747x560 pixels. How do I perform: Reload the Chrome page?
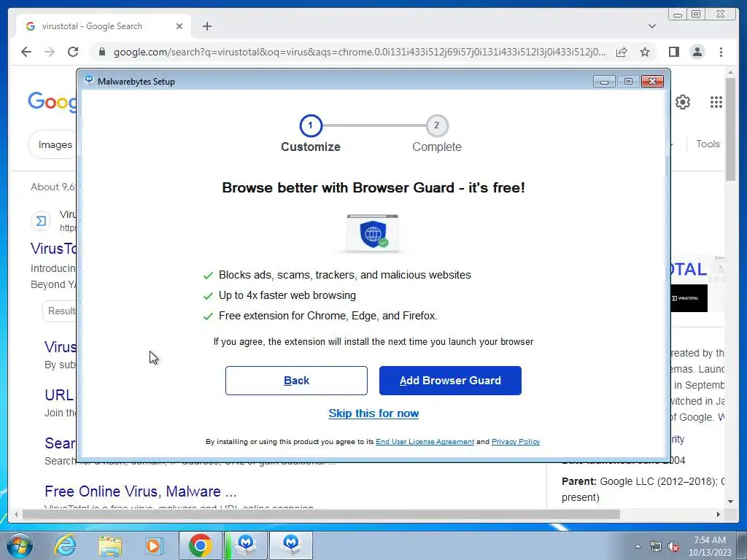[x=73, y=52]
